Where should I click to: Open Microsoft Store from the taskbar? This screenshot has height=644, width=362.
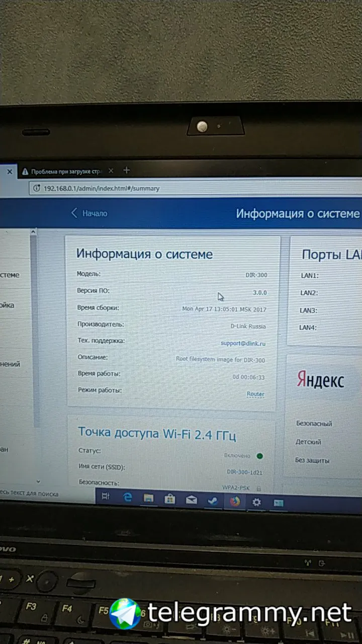(169, 499)
